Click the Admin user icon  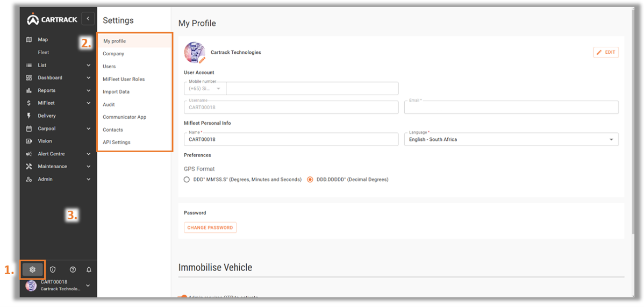click(x=28, y=180)
